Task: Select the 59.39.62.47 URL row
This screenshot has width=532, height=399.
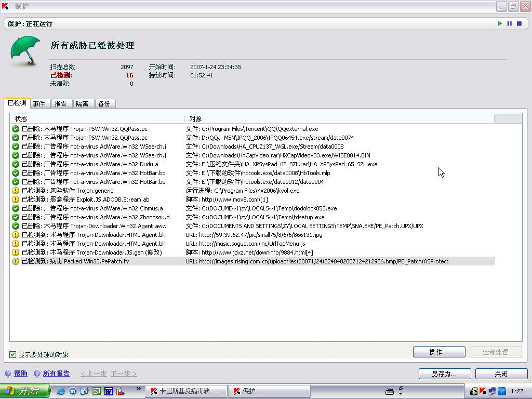Action: (x=252, y=235)
